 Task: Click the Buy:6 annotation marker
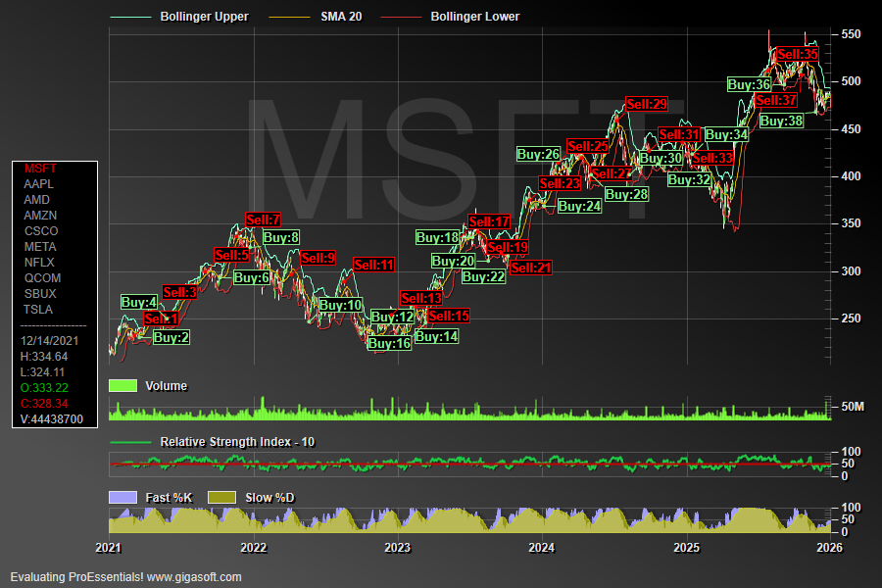tap(252, 277)
